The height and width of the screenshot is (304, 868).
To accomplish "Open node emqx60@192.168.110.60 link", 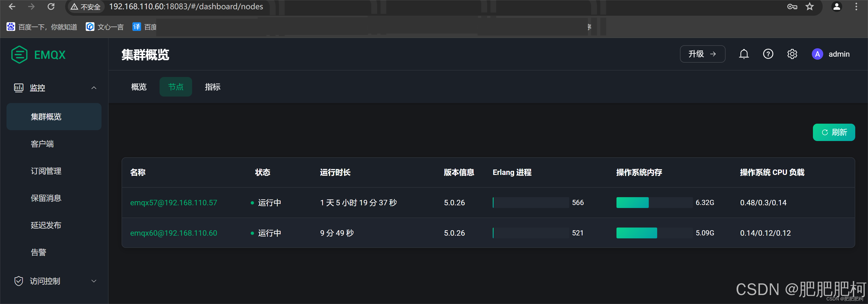I will (x=174, y=233).
